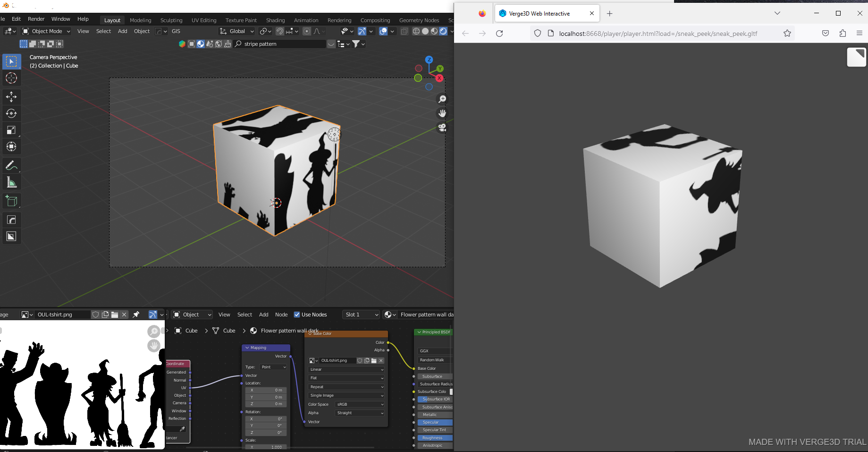Image resolution: width=868 pixels, height=452 pixels.
Task: Switch to the Geometry Nodes workspace tab
Action: click(419, 20)
